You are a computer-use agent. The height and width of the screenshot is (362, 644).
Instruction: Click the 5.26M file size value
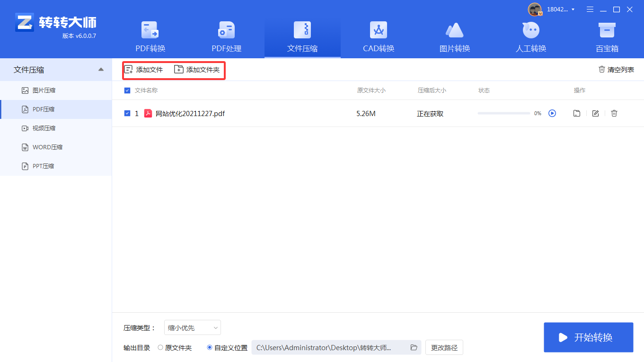point(366,113)
